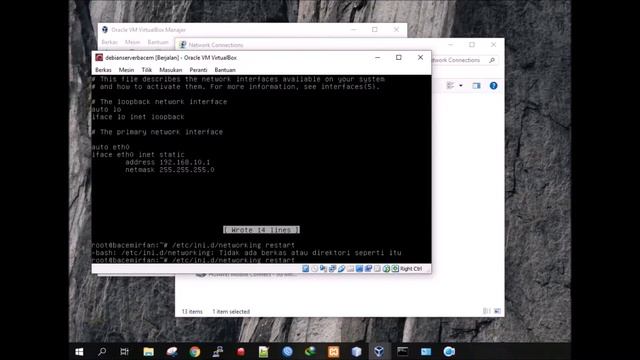Click the recording status icon
This screenshot has width=640, height=360.
368,269
